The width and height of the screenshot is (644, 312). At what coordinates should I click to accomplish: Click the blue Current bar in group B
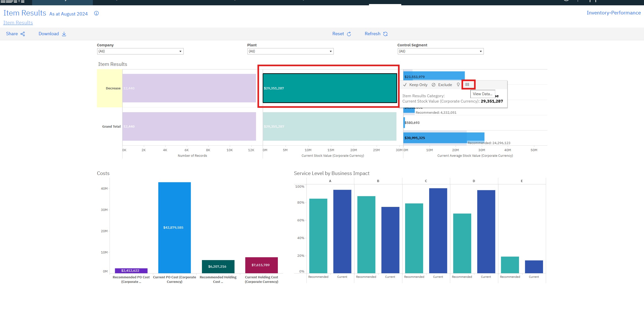point(390,240)
